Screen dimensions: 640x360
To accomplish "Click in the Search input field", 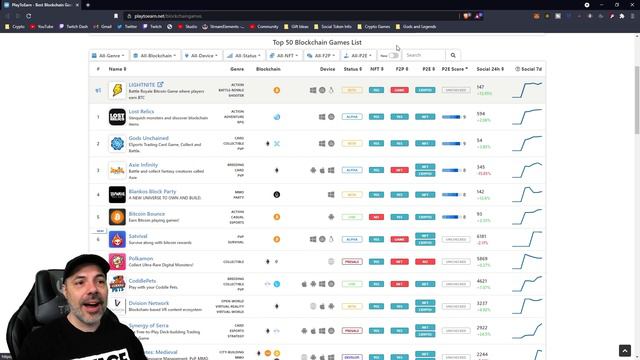I will (424, 55).
